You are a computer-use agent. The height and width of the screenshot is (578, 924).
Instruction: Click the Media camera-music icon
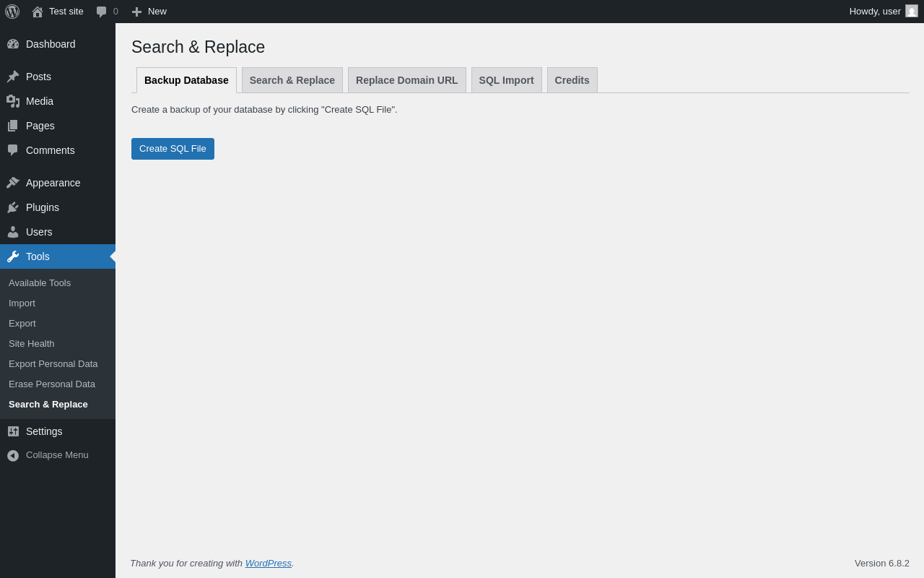(x=13, y=101)
